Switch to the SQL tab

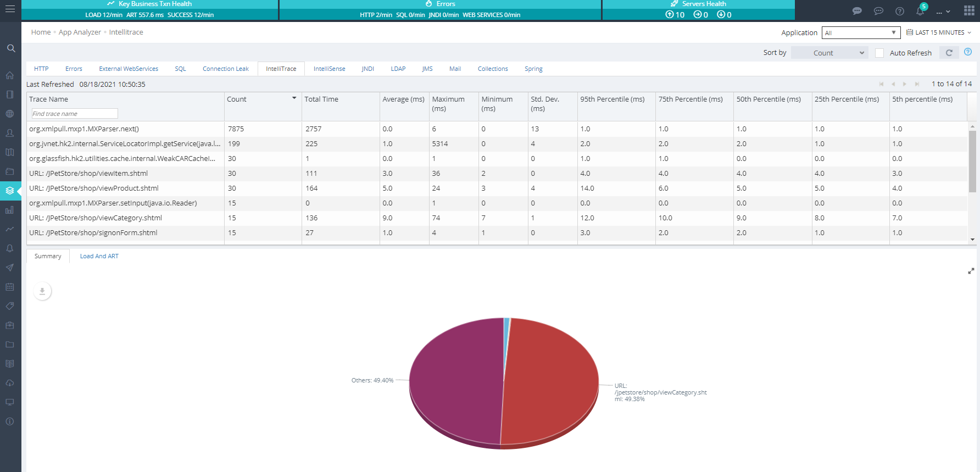180,69
